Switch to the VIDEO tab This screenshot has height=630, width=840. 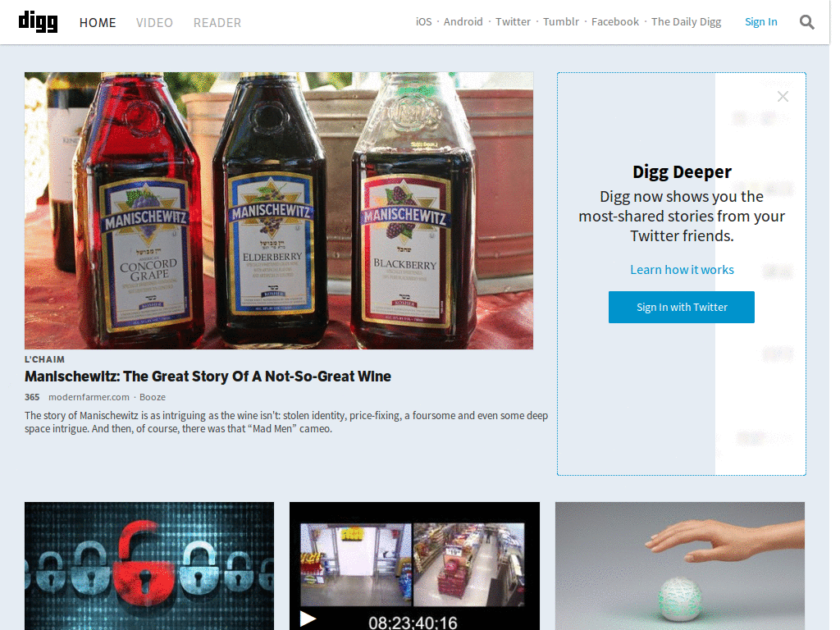[154, 22]
